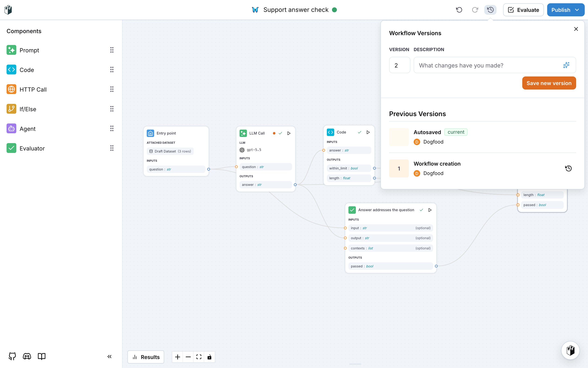
Task: Grab the Prompt drag handle
Action: coord(112,50)
